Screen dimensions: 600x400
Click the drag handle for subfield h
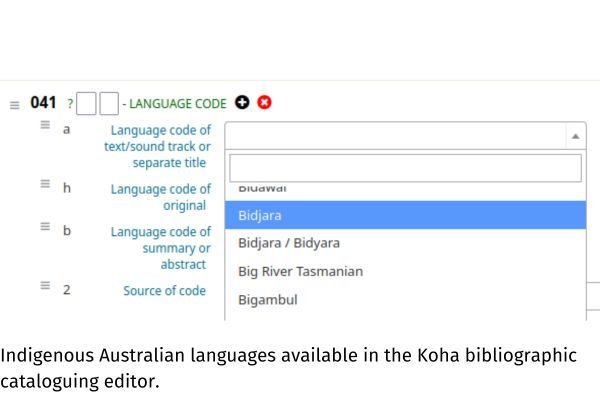[x=45, y=184]
